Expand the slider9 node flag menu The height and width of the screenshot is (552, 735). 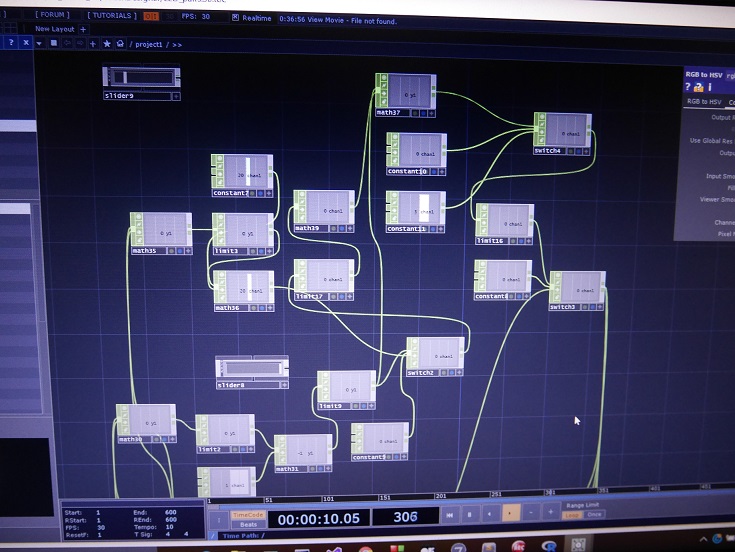click(176, 96)
